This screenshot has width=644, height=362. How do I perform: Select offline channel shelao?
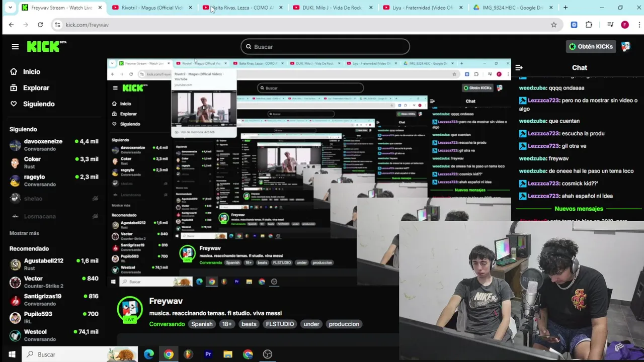pos(54,199)
